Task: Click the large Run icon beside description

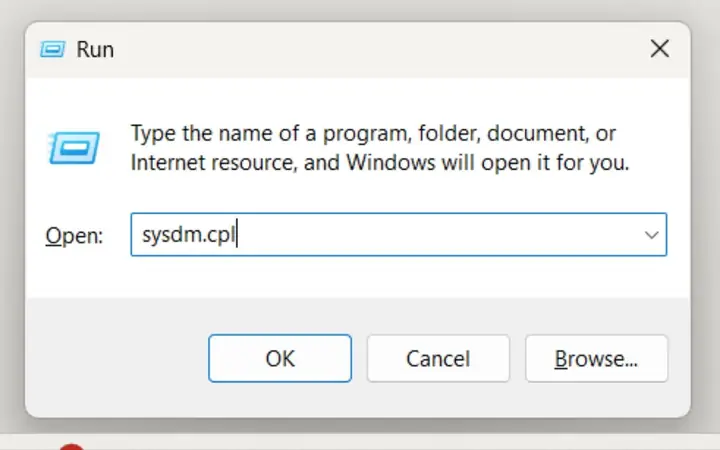Action: coord(74,148)
